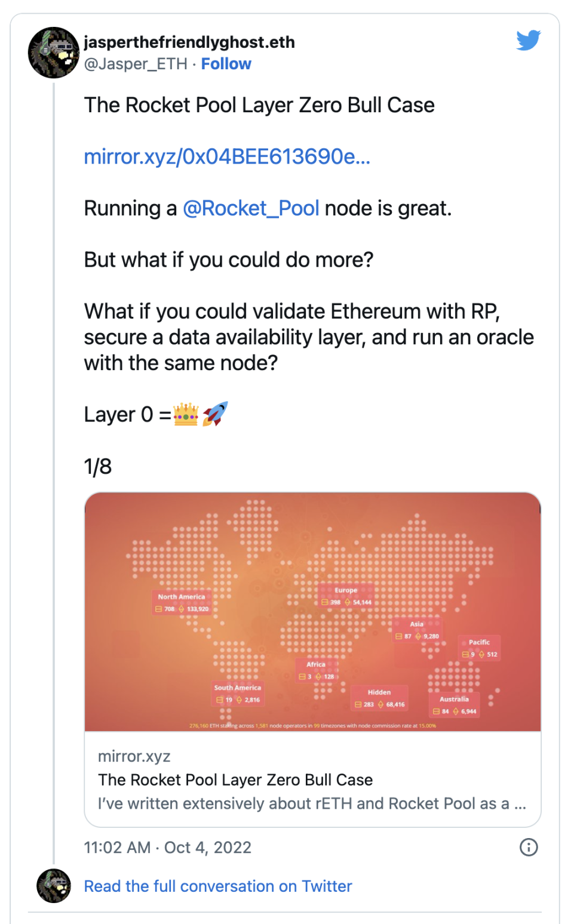Click the Australia label on map
Image resolution: width=574 pixels, height=924 pixels.
click(x=454, y=699)
